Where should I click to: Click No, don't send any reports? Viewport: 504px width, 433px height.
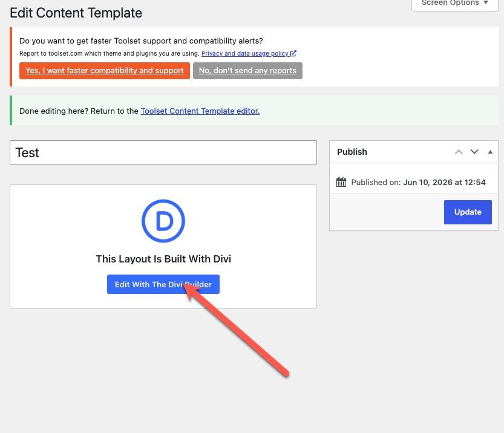point(247,70)
